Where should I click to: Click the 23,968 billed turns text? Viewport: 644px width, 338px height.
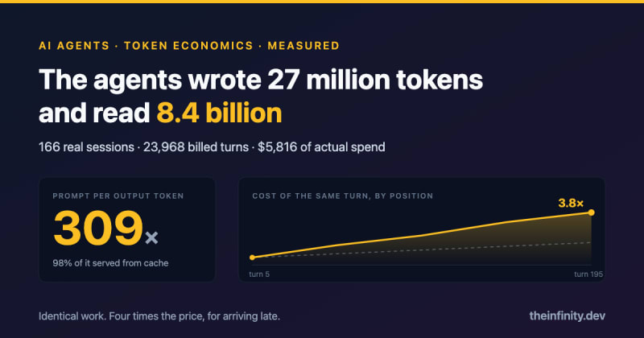(x=196, y=147)
